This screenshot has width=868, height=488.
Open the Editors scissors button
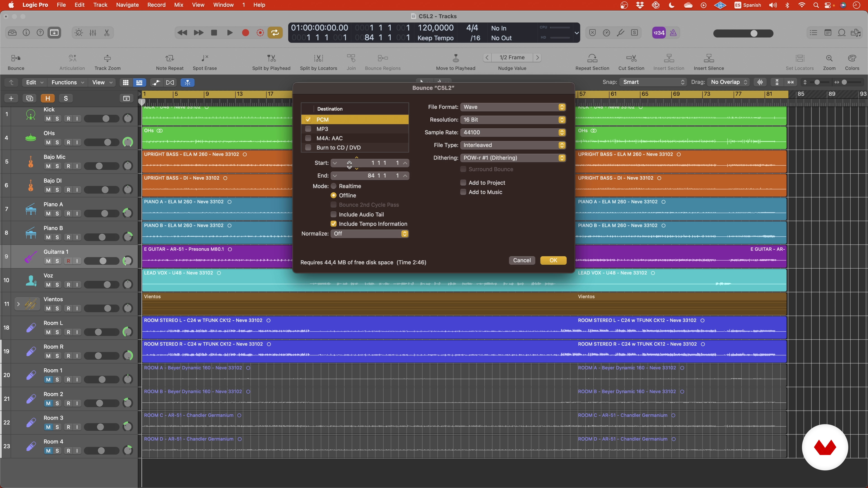107,33
